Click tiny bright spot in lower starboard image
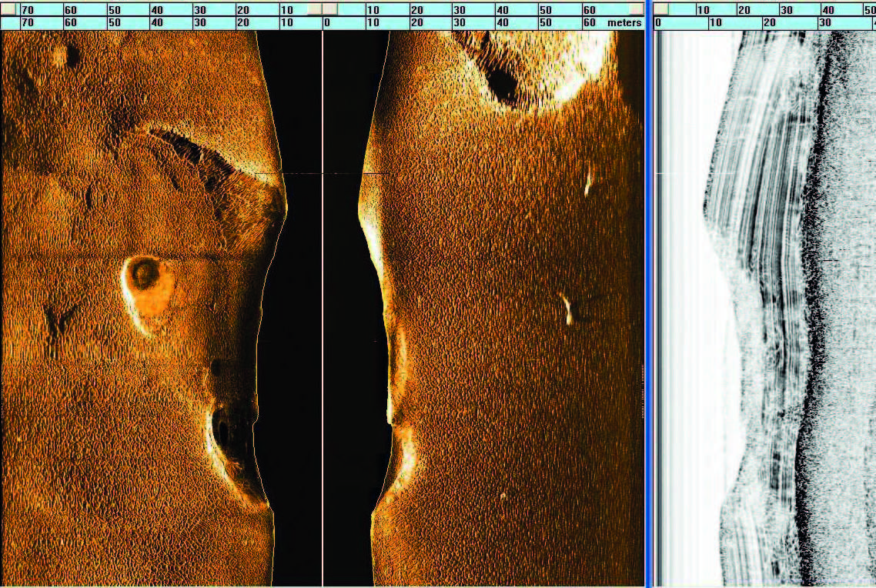Image resolution: width=876 pixels, height=588 pixels. point(503,496)
